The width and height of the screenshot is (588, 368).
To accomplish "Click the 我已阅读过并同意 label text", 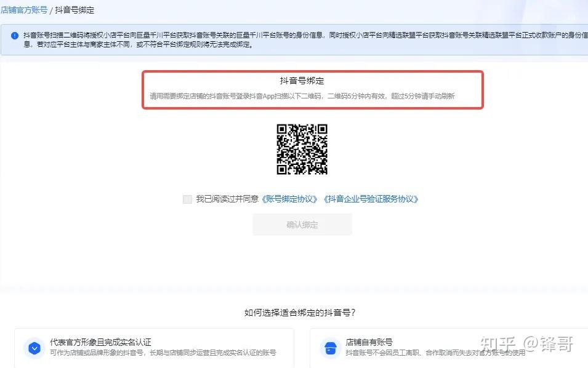I will click(x=227, y=199).
